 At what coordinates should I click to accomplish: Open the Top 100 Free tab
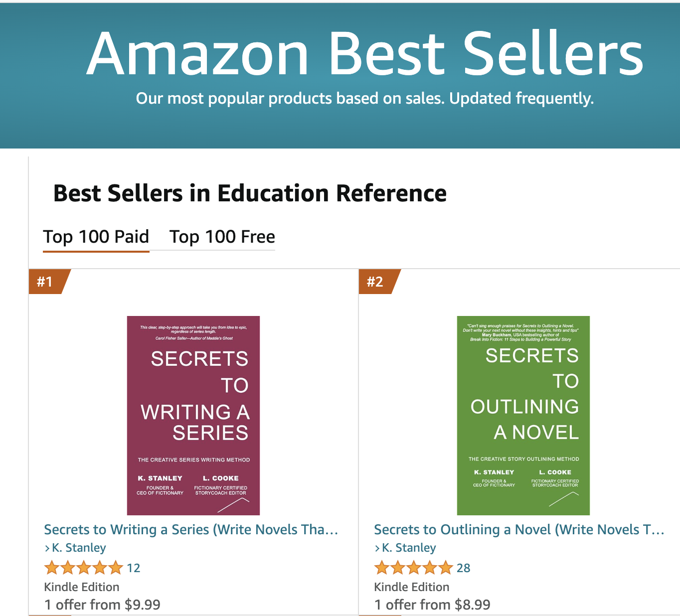(222, 237)
